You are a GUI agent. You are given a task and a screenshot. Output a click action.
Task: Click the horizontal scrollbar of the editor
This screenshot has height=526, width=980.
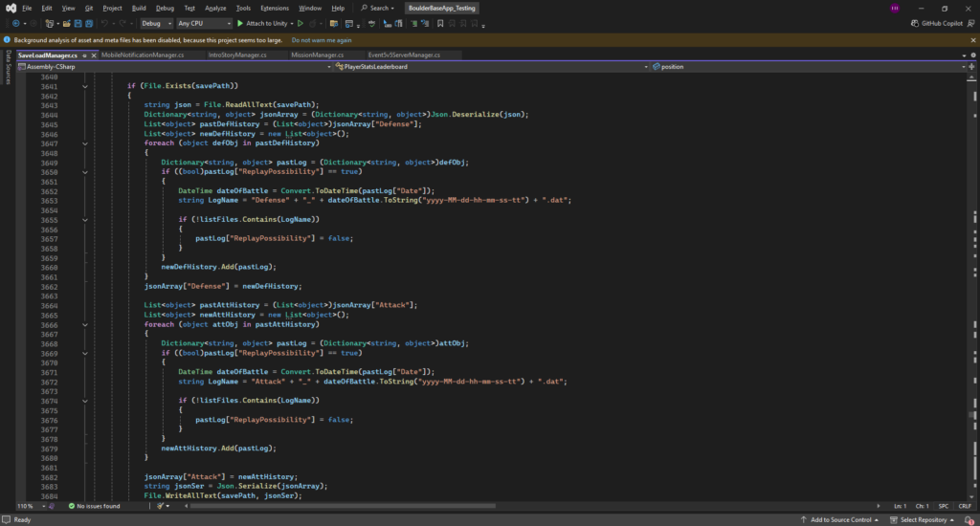343,506
